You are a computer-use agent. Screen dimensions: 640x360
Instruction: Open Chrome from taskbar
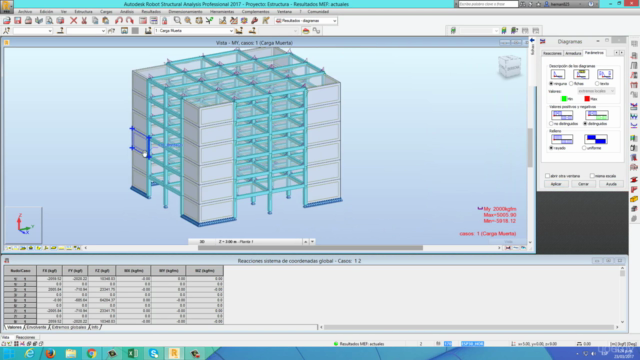[91, 353]
